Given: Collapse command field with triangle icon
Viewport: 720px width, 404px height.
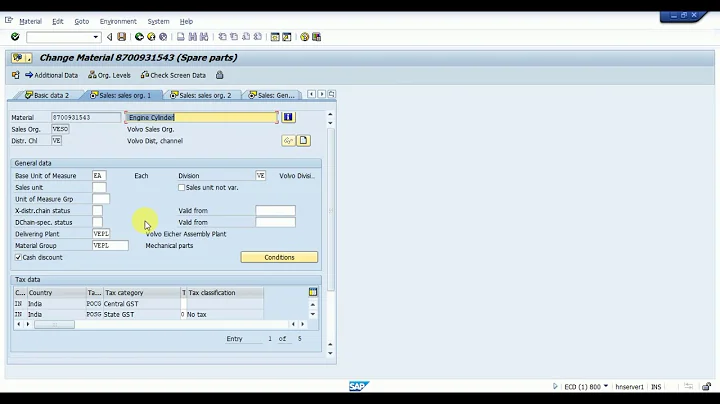Looking at the screenshot, I should (x=109, y=37).
